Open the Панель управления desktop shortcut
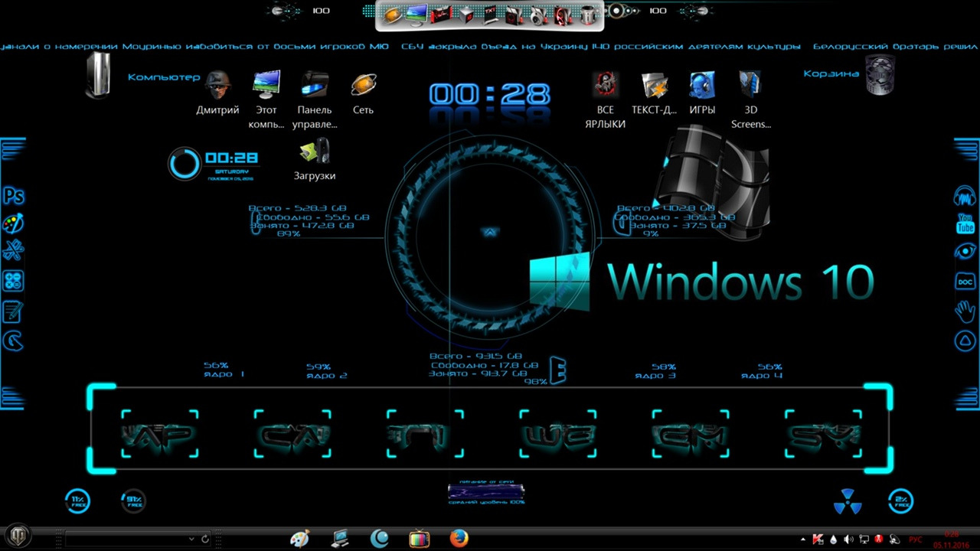The image size is (980, 551). [315, 85]
